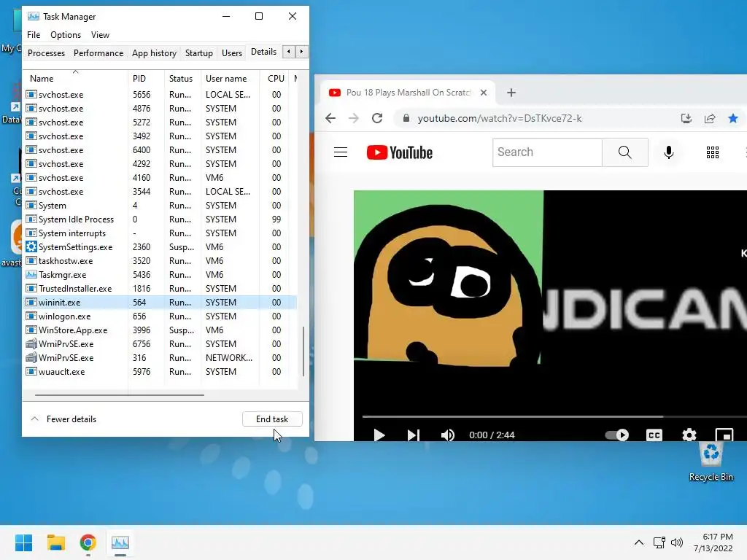Image resolution: width=747 pixels, height=560 pixels.
Task: Reload the YouTube page
Action: point(377,118)
